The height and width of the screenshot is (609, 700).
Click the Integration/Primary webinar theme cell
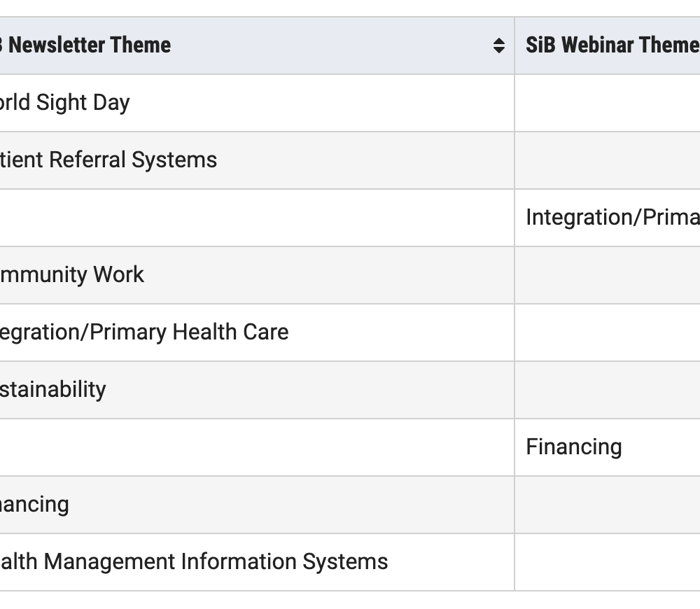point(608,218)
